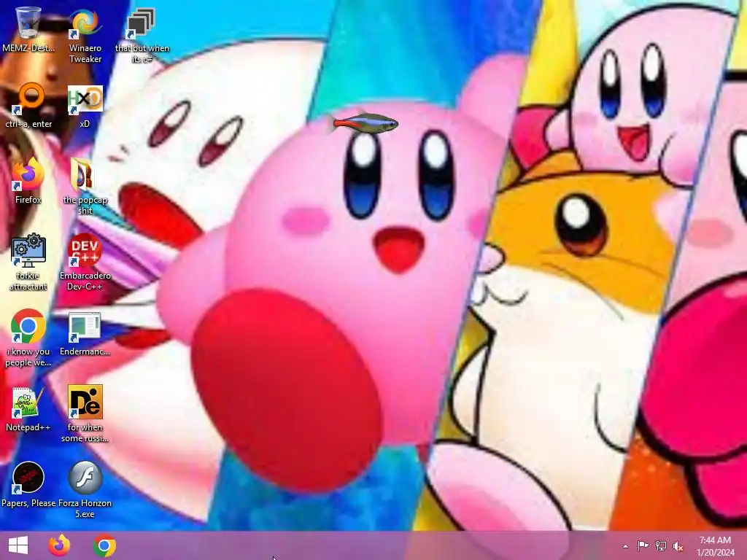Launch Firefox from the taskbar
The width and height of the screenshot is (747, 560).
click(59, 545)
